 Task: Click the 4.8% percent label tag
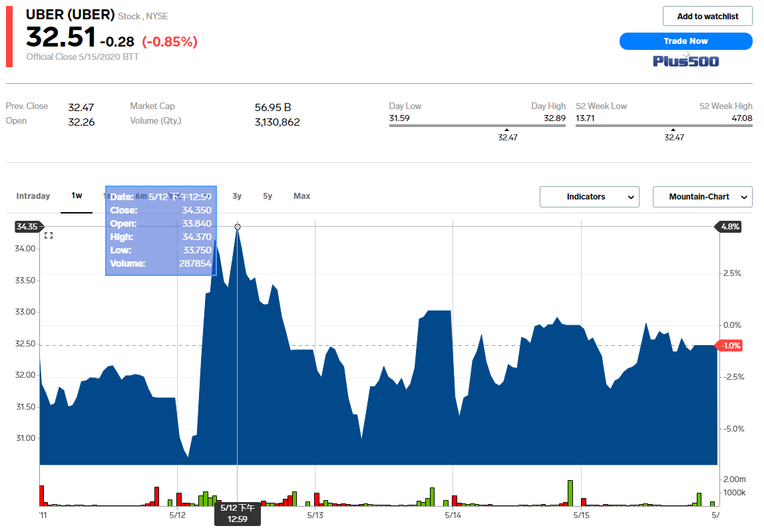click(729, 226)
